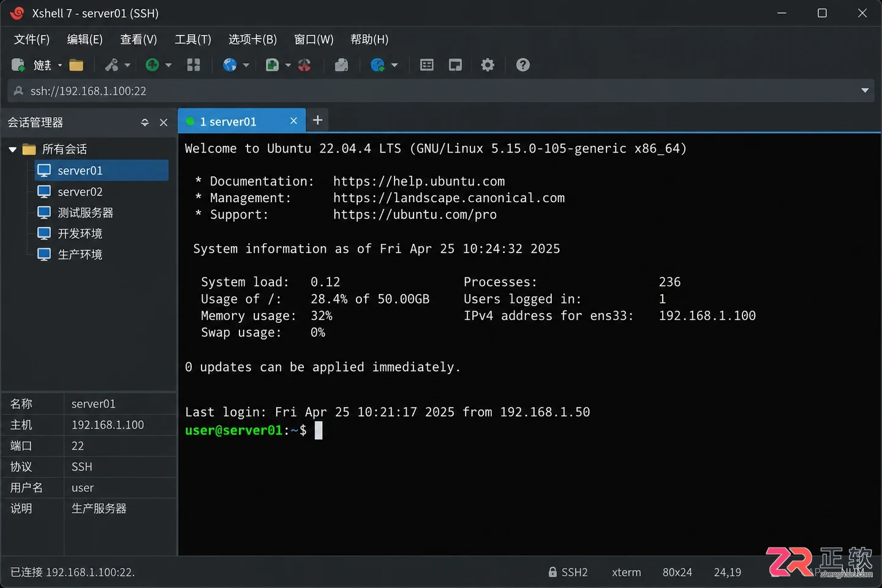This screenshot has height=588, width=882.
Task: Open the dropdown arrow beside the green connect icon
Action: [x=168, y=65]
